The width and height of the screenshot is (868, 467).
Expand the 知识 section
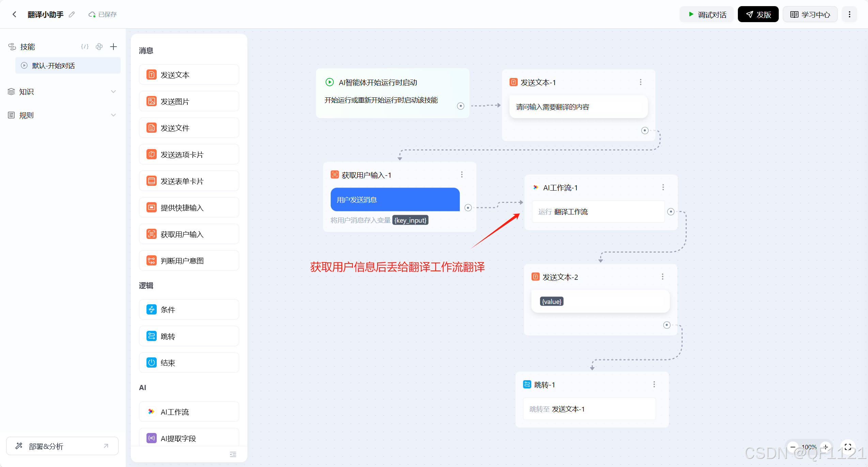[x=113, y=92]
